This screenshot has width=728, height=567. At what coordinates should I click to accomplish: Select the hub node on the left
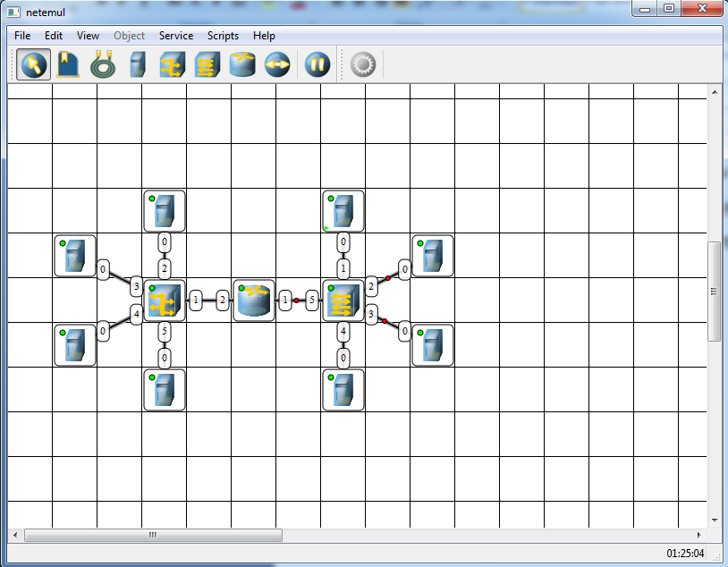(165, 300)
